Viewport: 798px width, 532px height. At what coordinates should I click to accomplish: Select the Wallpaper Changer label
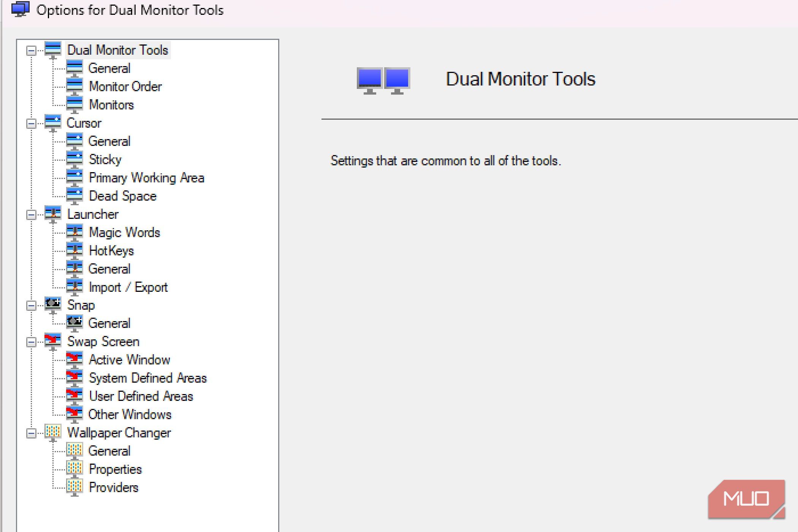click(119, 433)
